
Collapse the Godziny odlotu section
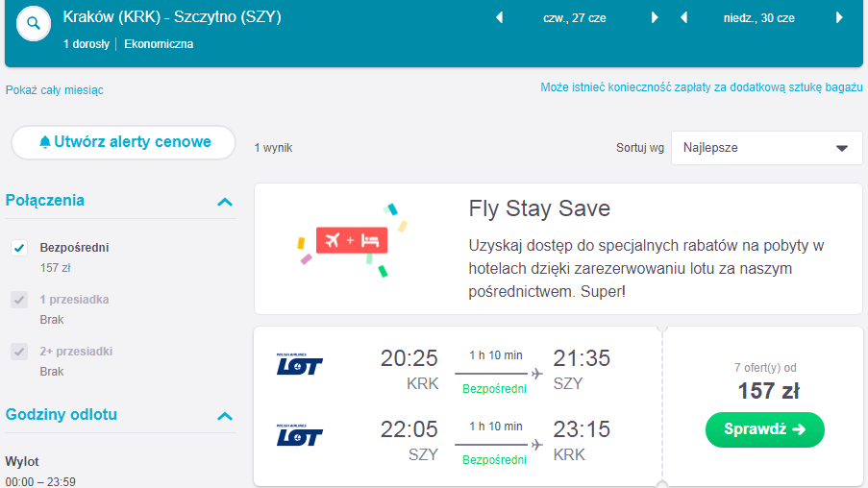pos(225,416)
